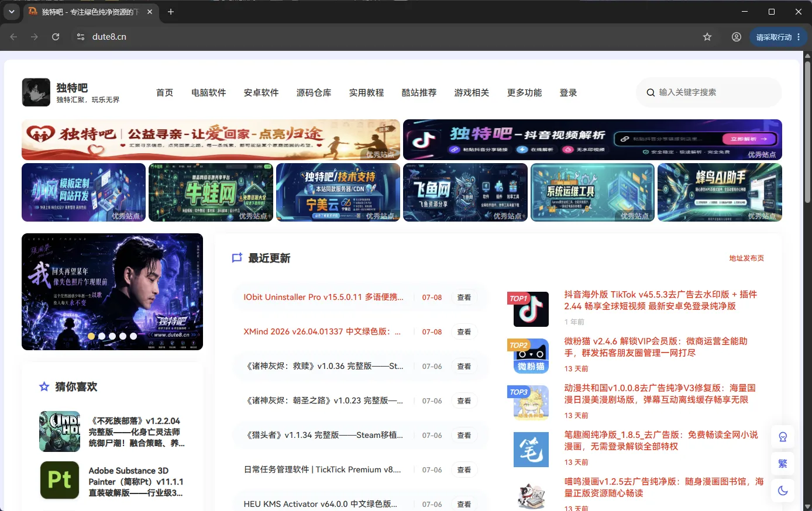The image size is (812, 511).
Task: Focus the 输入关键字搜索 search field
Action: (x=708, y=92)
